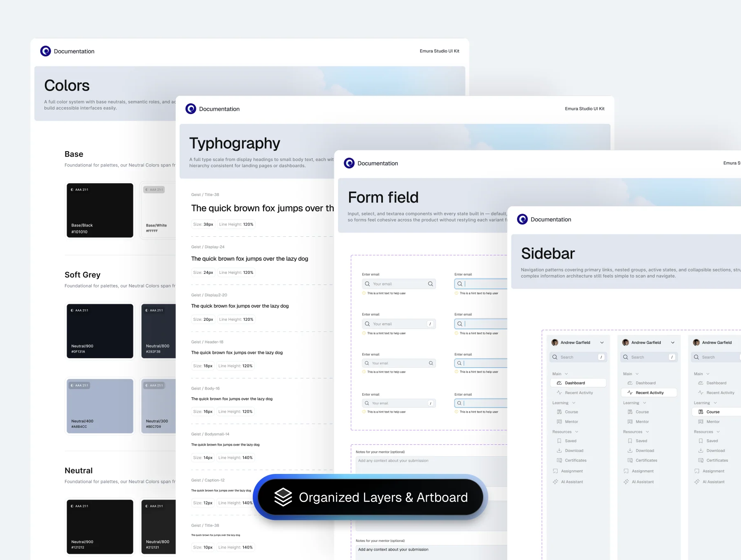This screenshot has height=560, width=741.
Task: Select the Base/Black #101010 swatch
Action: [100, 210]
